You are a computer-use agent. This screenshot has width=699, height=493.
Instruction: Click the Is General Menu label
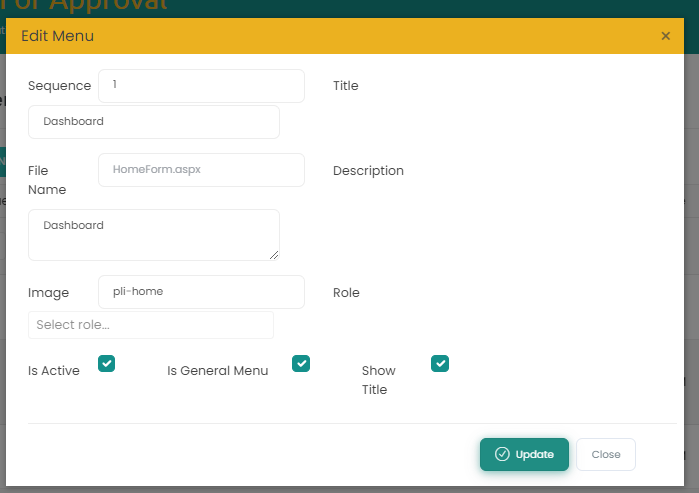click(x=217, y=371)
